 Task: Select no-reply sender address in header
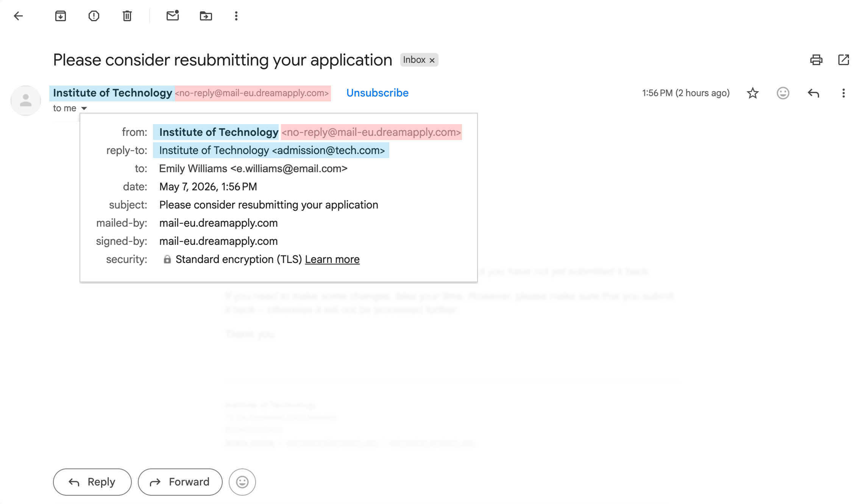[252, 93]
